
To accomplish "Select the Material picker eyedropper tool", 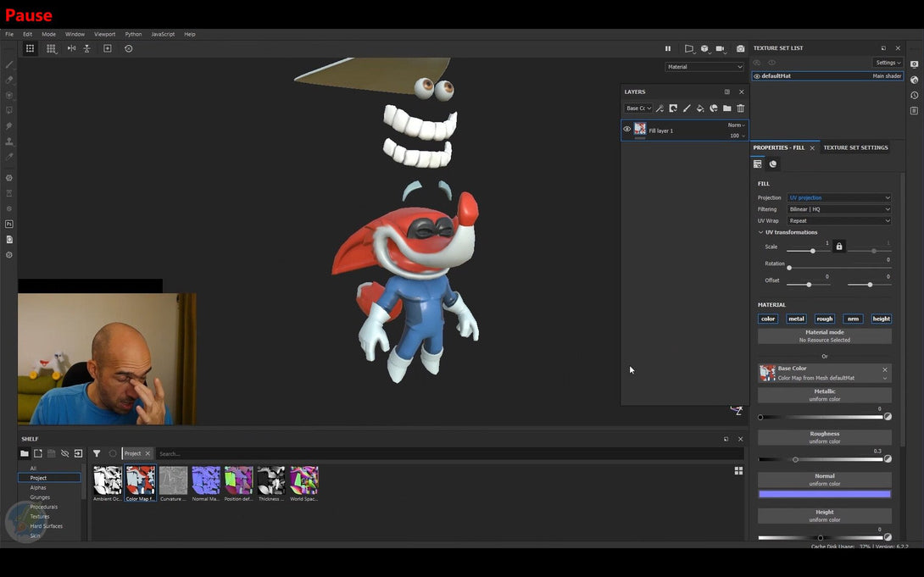I will tap(8, 157).
